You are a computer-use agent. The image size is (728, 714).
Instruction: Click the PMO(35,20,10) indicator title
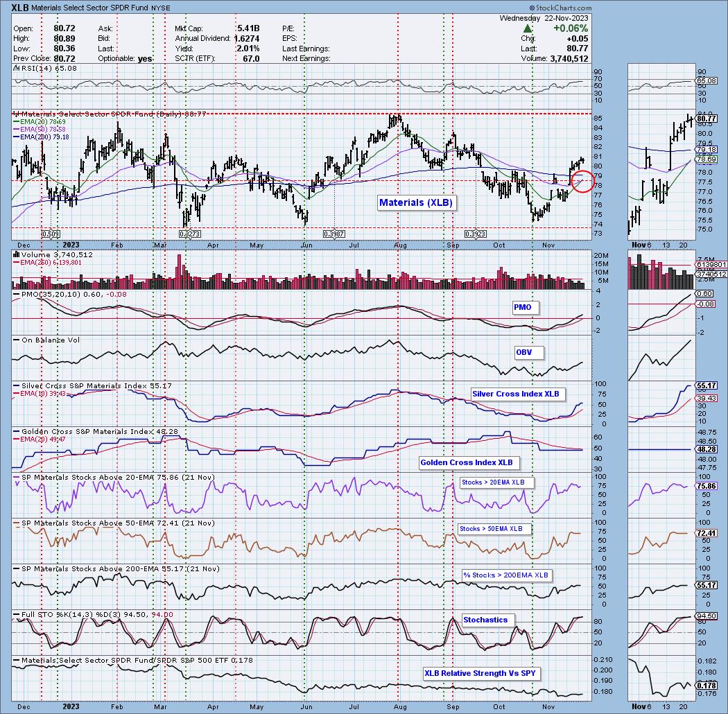coord(69,295)
